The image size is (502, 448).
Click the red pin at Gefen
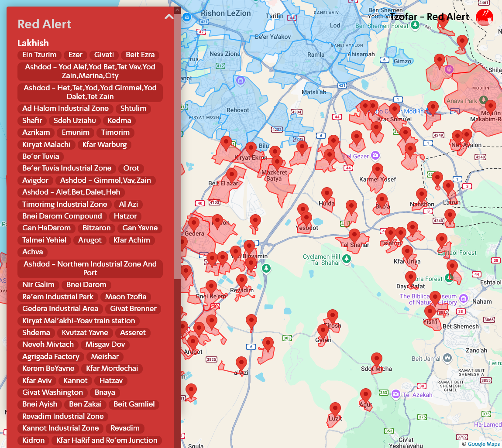pos(323,332)
